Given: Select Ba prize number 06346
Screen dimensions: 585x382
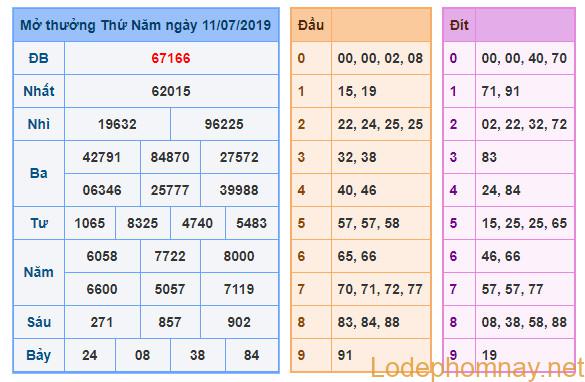Looking at the screenshot, I should [x=102, y=190].
